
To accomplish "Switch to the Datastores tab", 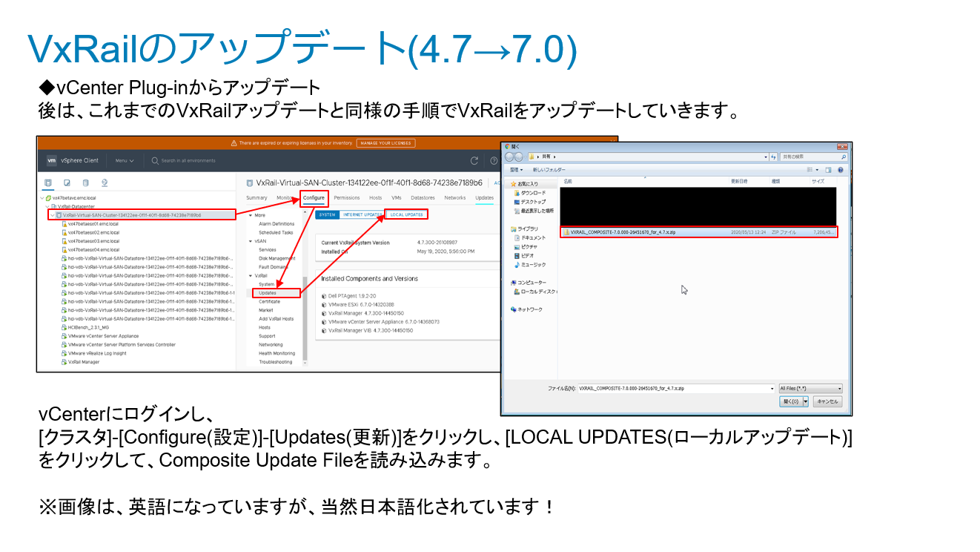I will pyautogui.click(x=423, y=198).
